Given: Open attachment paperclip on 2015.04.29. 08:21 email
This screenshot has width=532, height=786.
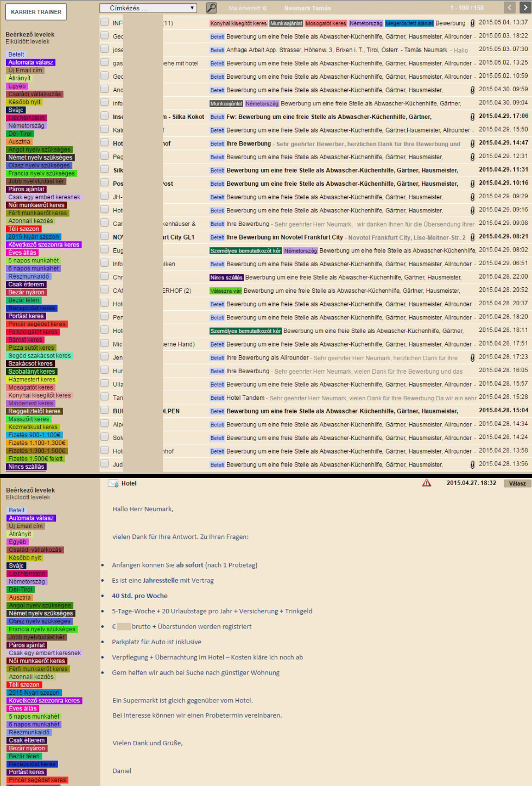Looking at the screenshot, I should 472,237.
